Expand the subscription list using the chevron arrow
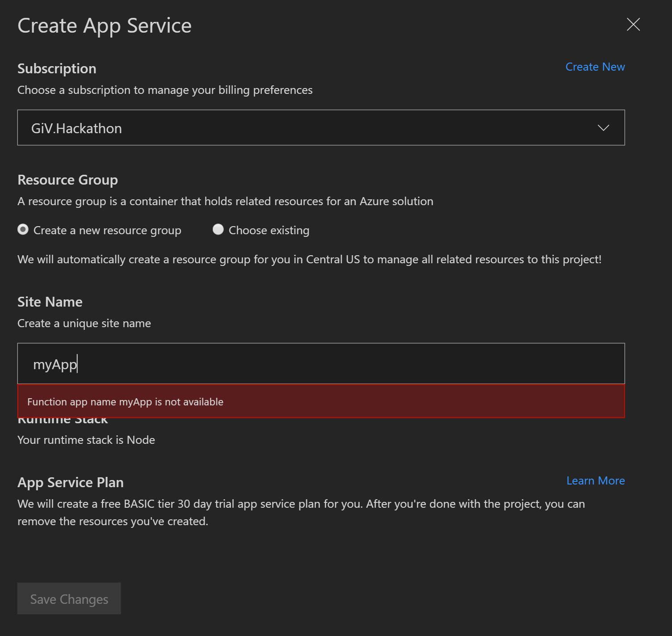The width and height of the screenshot is (672, 636). point(603,128)
